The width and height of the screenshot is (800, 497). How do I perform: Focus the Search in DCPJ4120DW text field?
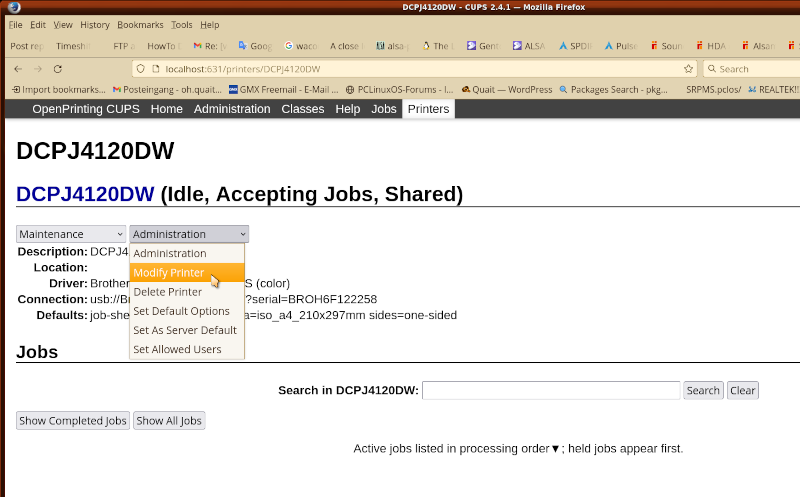tap(551, 390)
